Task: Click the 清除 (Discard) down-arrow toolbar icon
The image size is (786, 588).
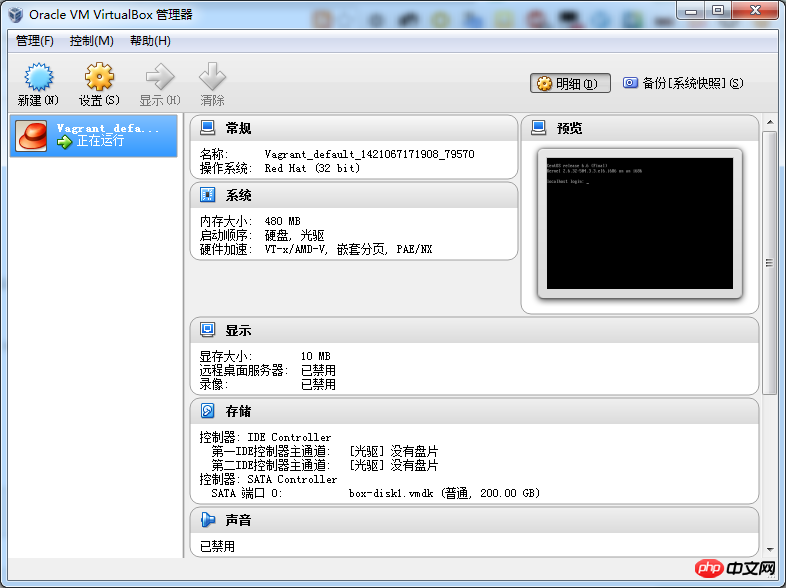Action: tap(212, 79)
